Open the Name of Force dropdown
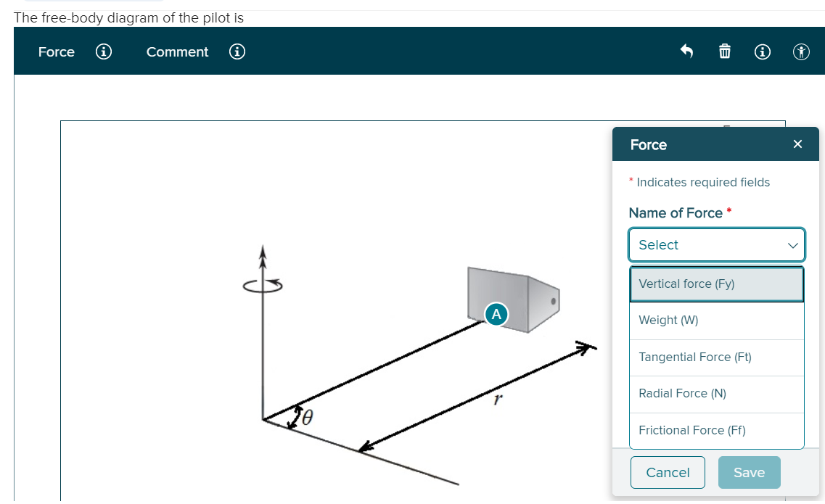 [717, 244]
